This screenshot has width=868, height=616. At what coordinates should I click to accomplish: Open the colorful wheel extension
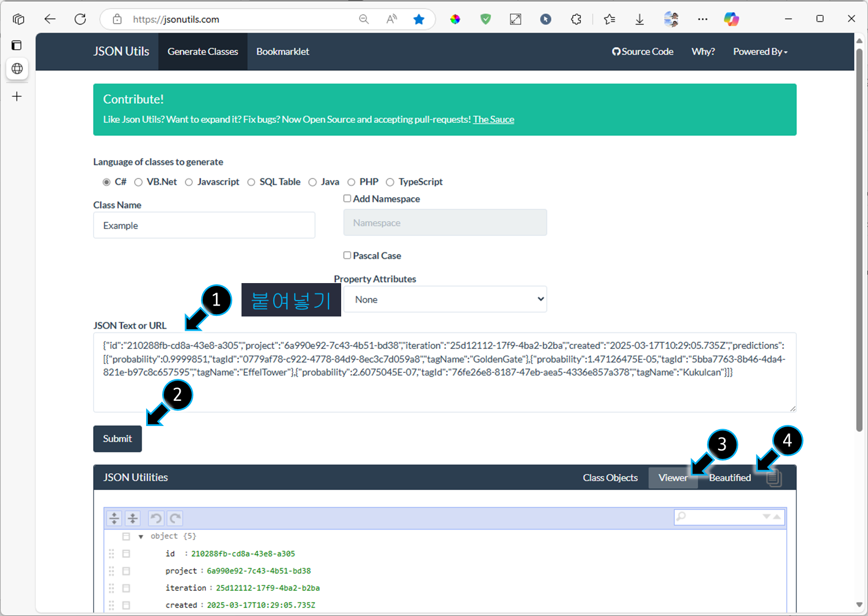[455, 19]
